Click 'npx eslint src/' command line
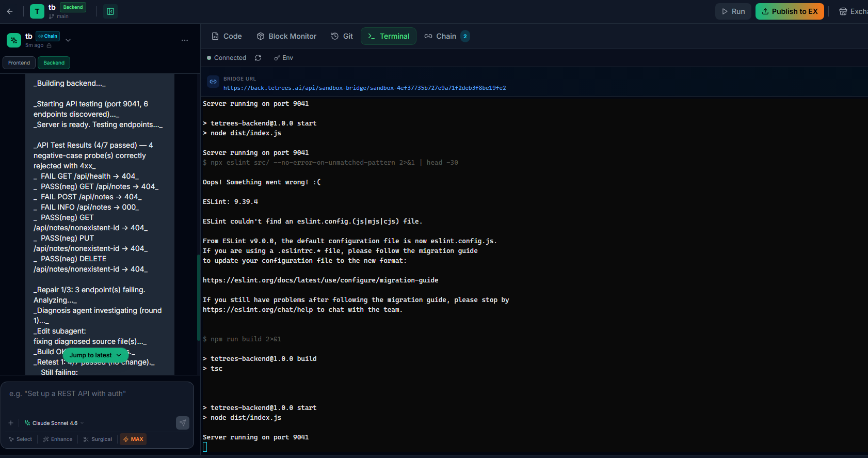Image resolution: width=868 pixels, height=458 pixels. click(330, 163)
